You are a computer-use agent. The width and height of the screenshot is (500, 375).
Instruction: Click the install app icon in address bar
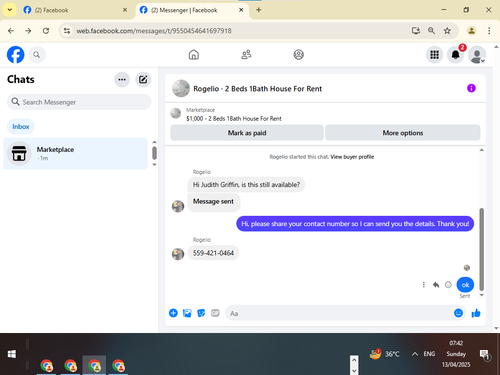click(415, 31)
